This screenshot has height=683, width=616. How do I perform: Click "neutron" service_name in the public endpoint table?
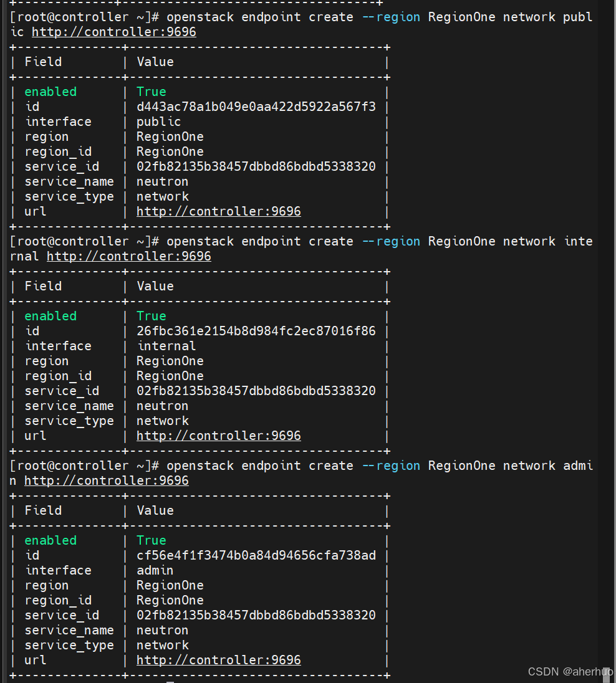162,181
